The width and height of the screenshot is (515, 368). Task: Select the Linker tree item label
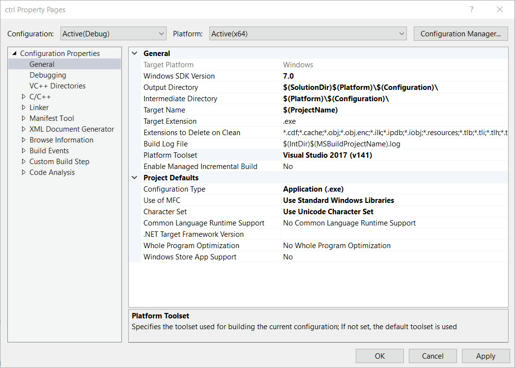pos(39,107)
